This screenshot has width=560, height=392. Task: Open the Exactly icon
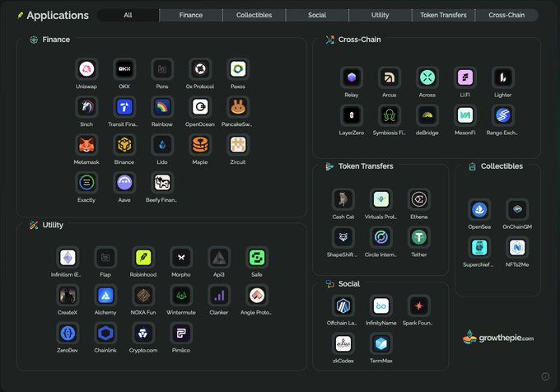point(86,183)
